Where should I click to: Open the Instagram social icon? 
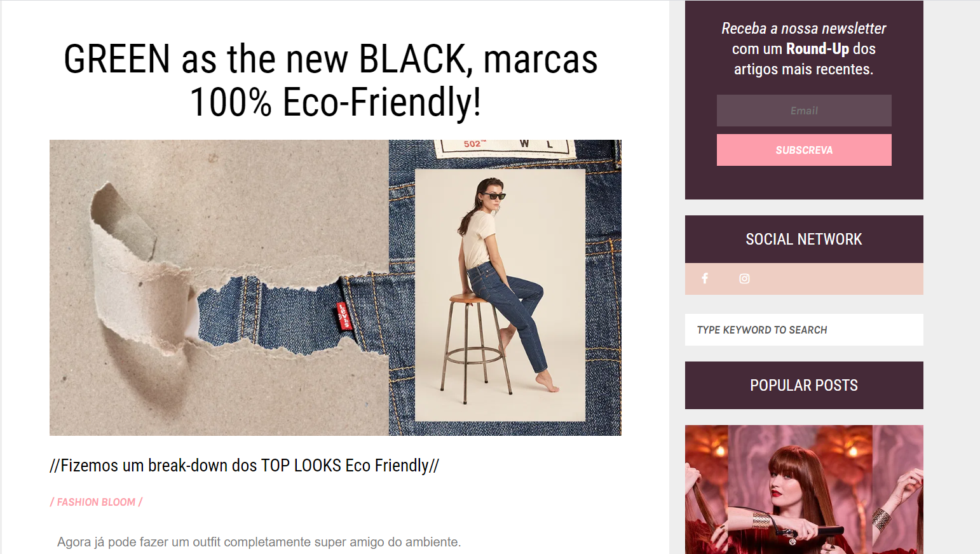click(744, 278)
